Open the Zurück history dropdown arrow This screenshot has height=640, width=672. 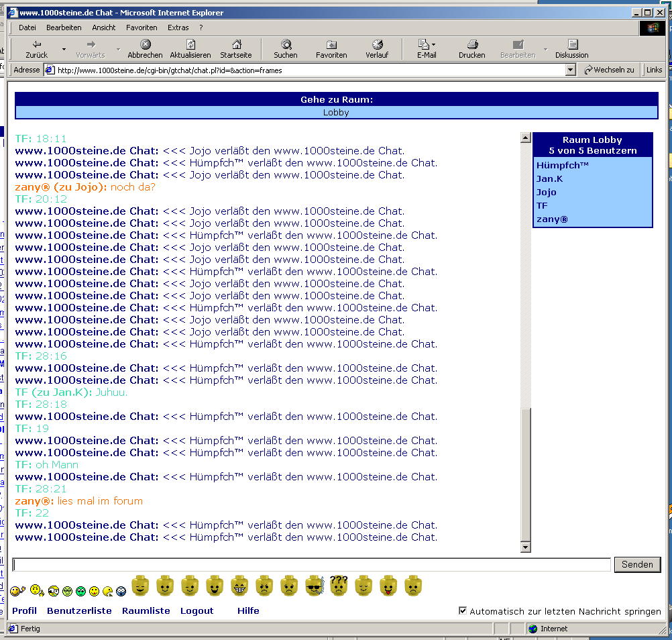click(64, 49)
